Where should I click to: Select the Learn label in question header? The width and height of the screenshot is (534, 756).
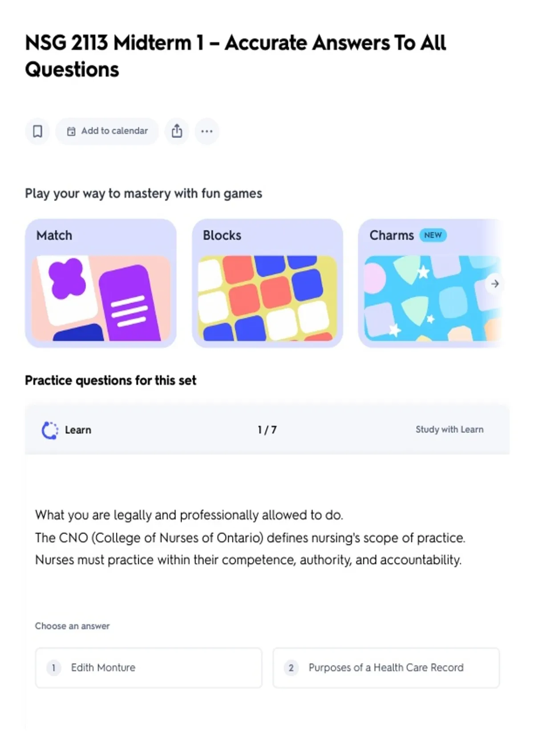[78, 430]
